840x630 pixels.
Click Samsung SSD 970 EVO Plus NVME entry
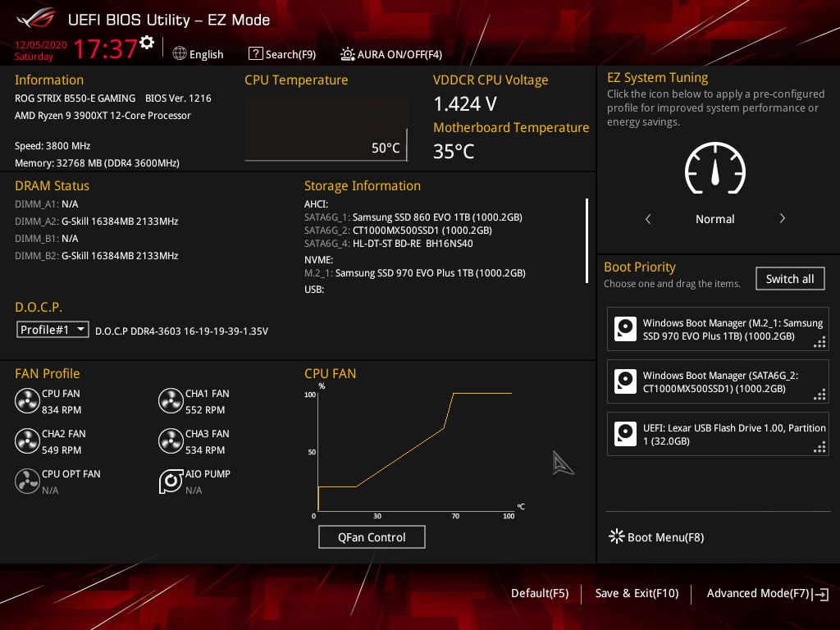(414, 272)
